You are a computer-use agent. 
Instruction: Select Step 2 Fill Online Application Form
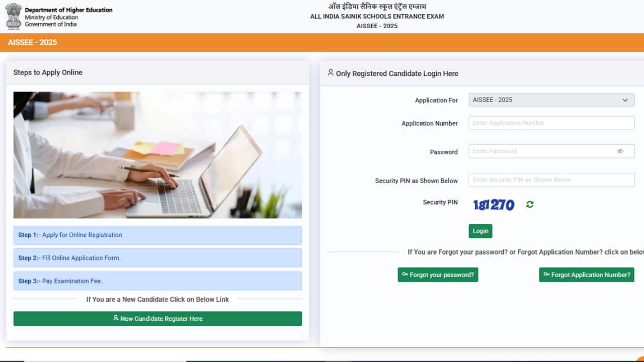[157, 258]
